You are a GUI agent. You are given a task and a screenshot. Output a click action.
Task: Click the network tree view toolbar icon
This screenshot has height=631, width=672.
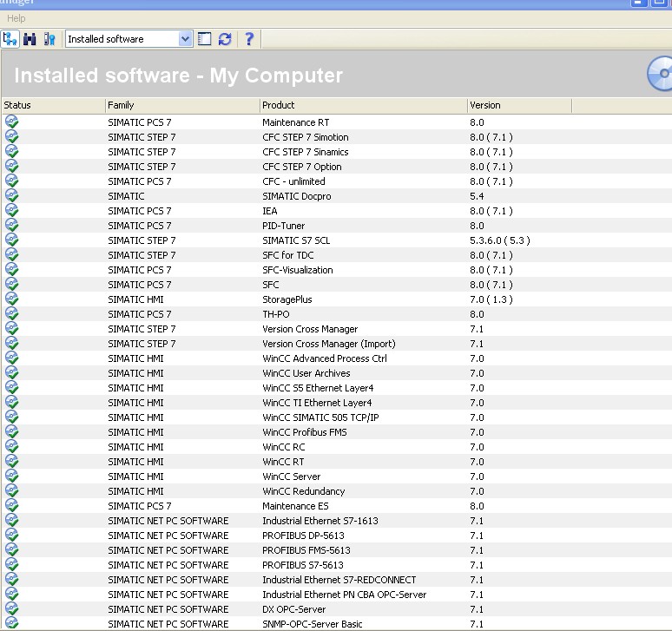(10, 39)
